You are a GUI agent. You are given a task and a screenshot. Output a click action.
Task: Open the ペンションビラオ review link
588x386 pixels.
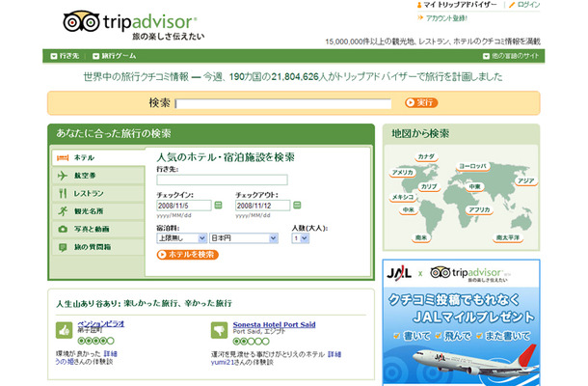click(101, 323)
